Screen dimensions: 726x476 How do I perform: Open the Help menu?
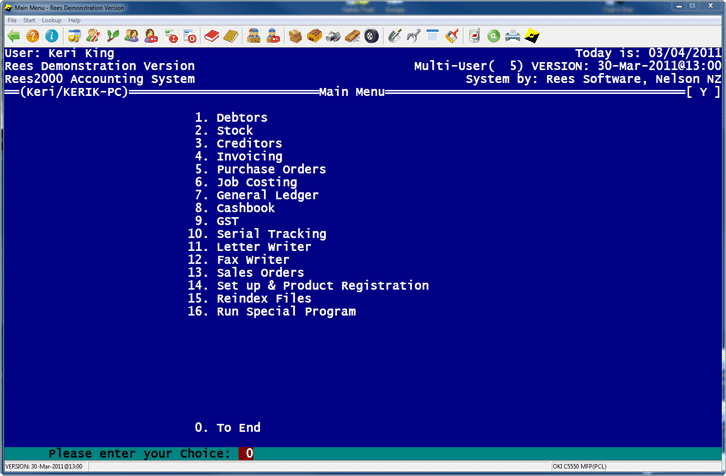(75, 20)
